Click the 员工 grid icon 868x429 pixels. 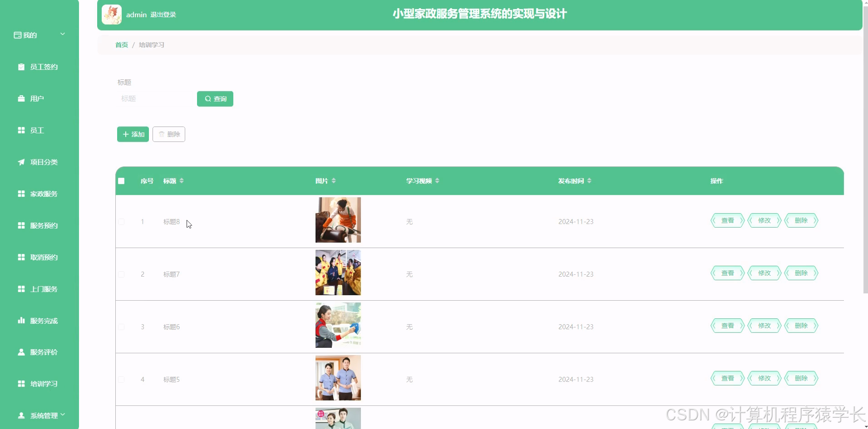pyautogui.click(x=21, y=130)
